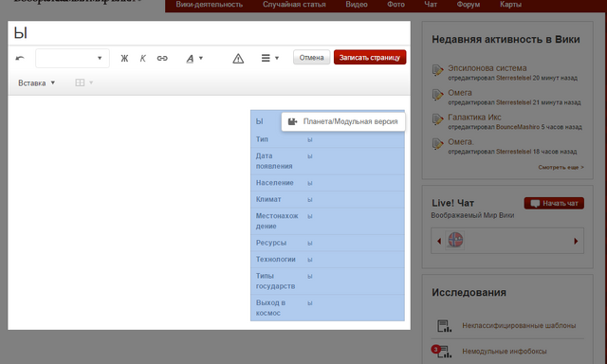Open the hamburger page options menu

click(x=269, y=58)
